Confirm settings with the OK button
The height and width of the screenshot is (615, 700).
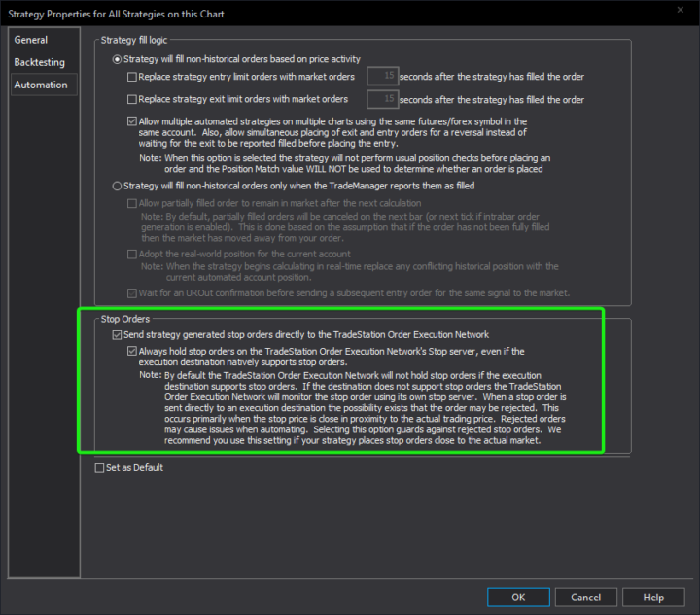click(x=518, y=598)
